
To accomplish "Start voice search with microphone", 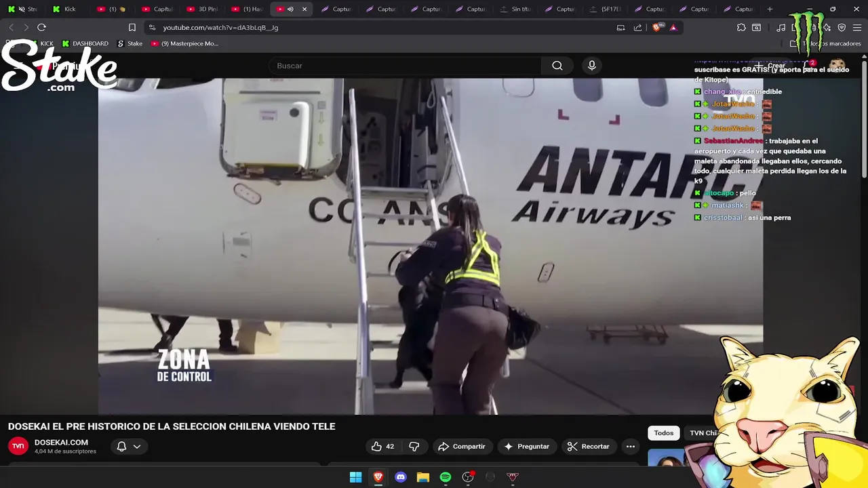I will pyautogui.click(x=592, y=66).
